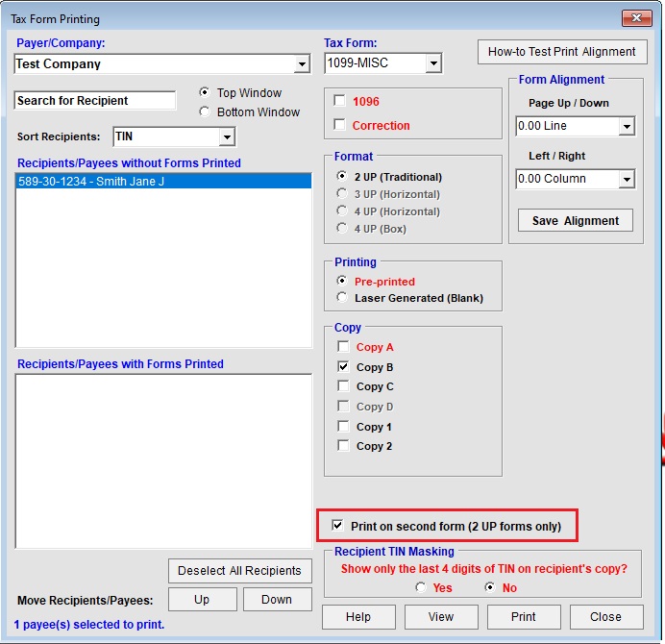Click the Save Alignment button
Screen dimensions: 665x644
575,220
